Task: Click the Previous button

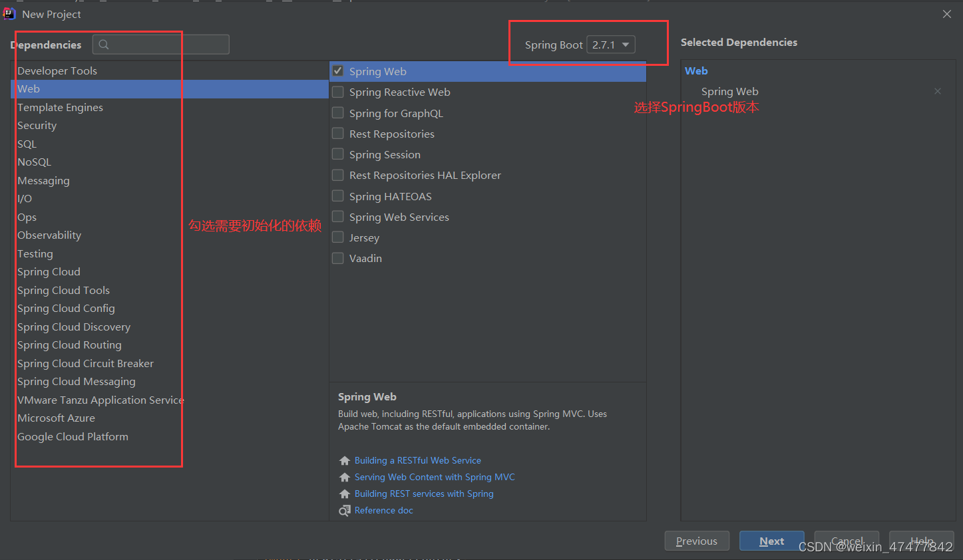Action: (697, 541)
